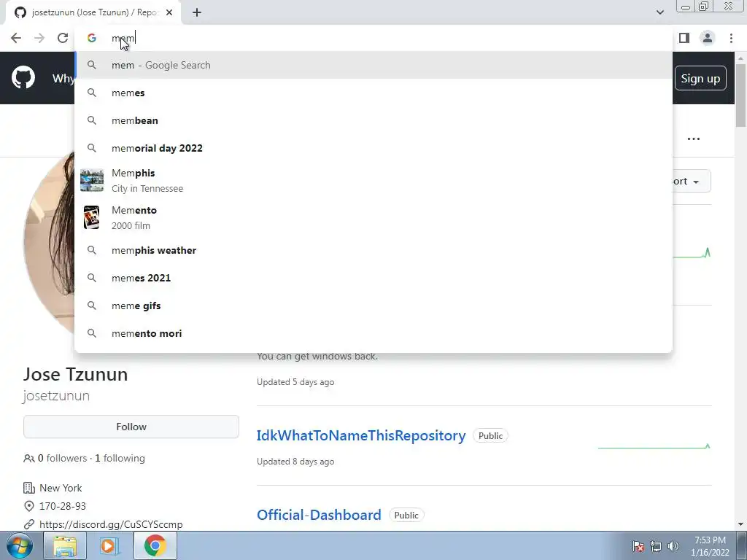Open the Official-Dashboard repository link
This screenshot has width=747, height=560.
[x=319, y=516]
